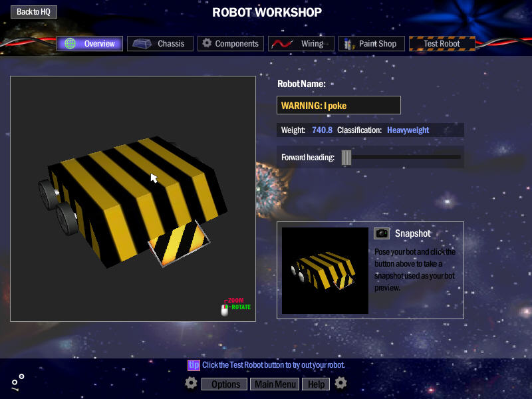Click the gear icon on Components
This screenshot has height=399, width=532.
207,43
